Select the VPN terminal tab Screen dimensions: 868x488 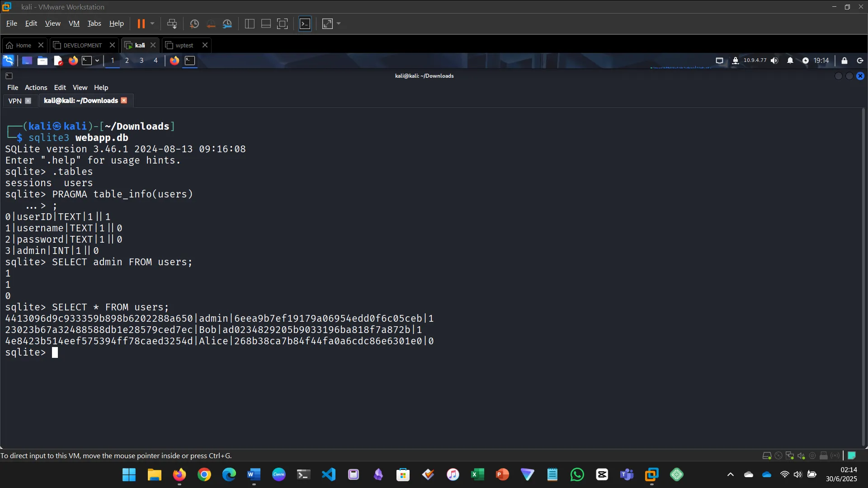click(15, 101)
